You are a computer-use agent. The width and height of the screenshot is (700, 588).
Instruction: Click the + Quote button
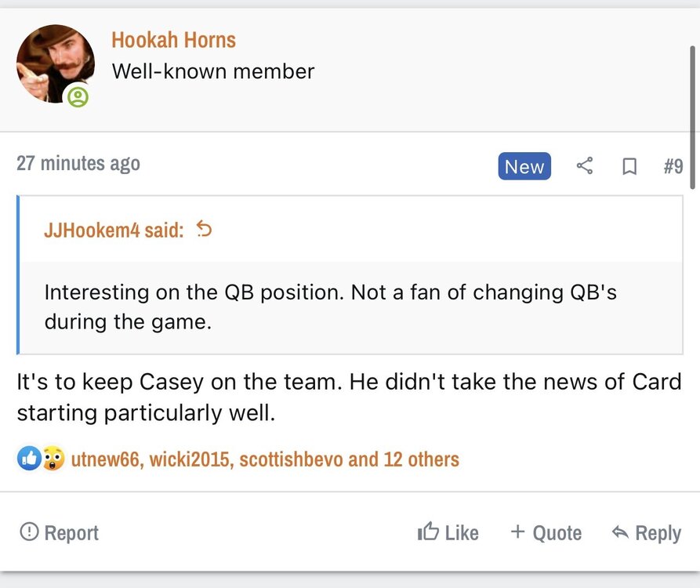click(x=546, y=533)
